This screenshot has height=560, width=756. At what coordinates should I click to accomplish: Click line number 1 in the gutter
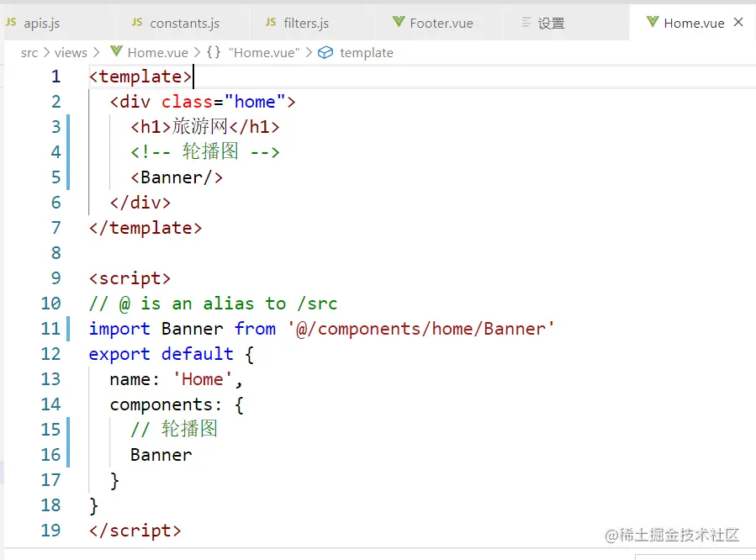click(56, 77)
